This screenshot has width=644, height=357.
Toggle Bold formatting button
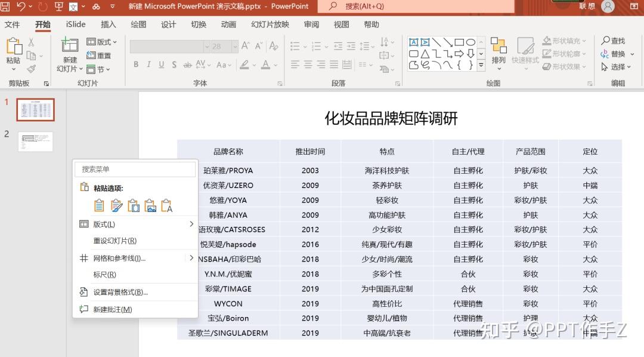click(x=136, y=64)
